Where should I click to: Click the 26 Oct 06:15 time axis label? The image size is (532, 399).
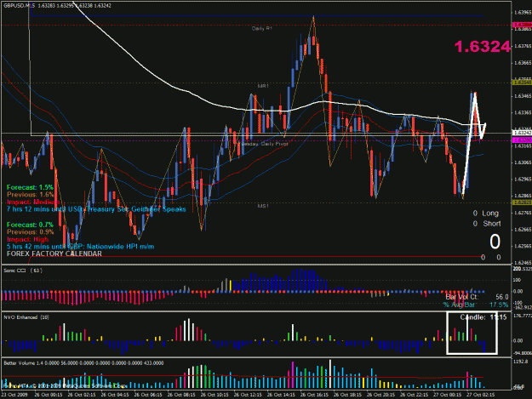[x=148, y=395]
